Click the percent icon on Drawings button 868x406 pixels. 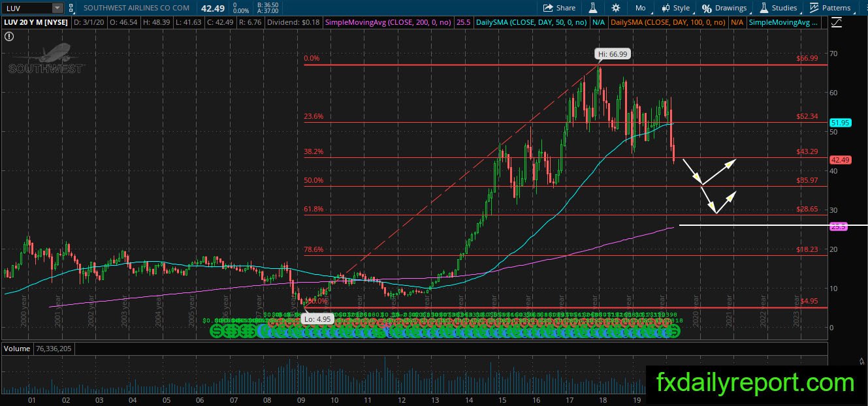coord(707,8)
